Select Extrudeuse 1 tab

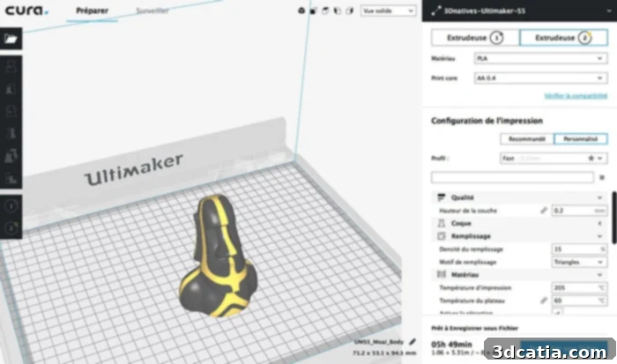click(x=475, y=38)
